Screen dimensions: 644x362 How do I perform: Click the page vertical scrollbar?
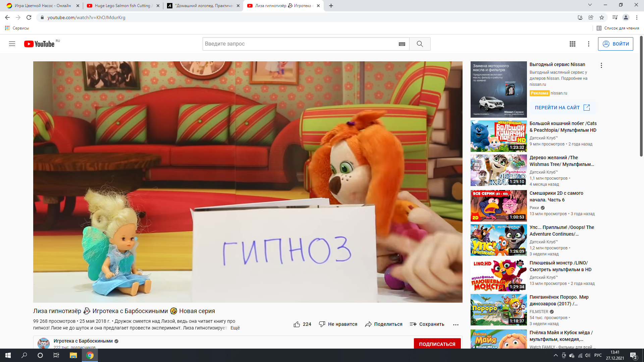[641, 96]
